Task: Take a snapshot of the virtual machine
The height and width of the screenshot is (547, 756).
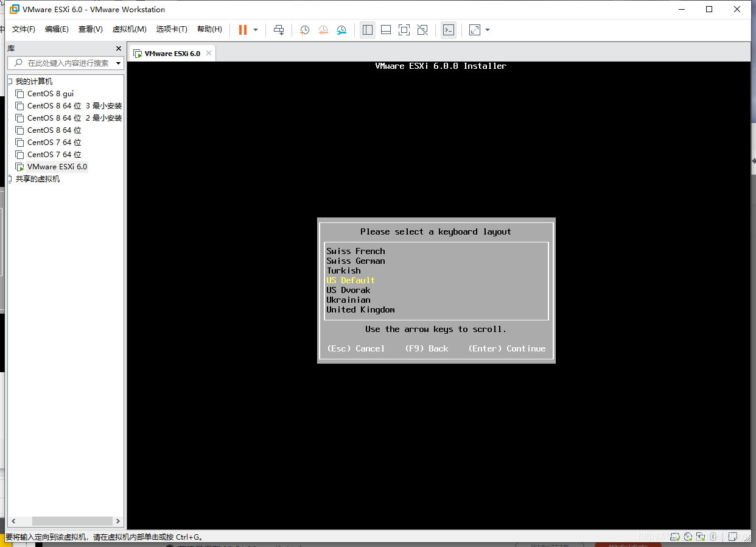Action: coord(305,29)
